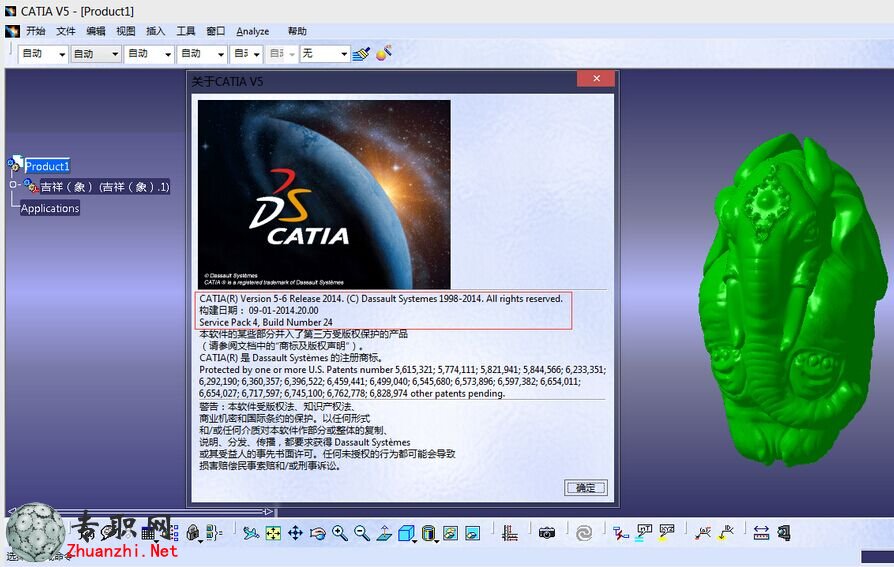Viewport: 894px width, 567px height.
Task: Open the 工具 menu
Action: pyautogui.click(x=185, y=31)
